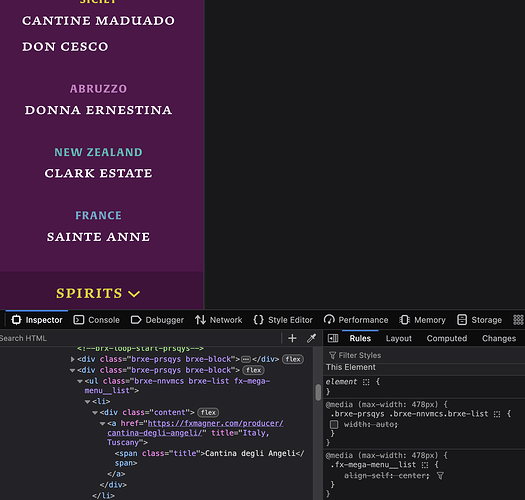Collapse the anchor href node
This screenshot has width=525, height=500.
tap(102, 423)
